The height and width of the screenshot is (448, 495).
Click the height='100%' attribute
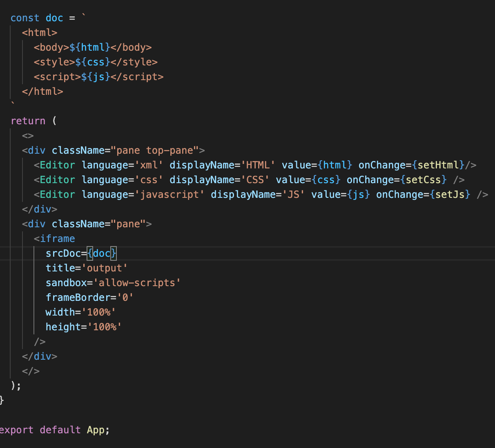point(84,327)
